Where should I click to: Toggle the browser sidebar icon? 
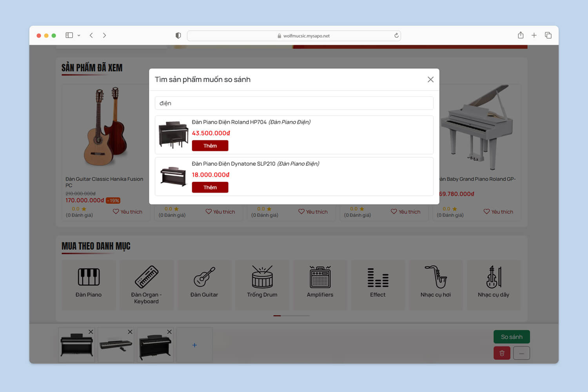pos(69,35)
